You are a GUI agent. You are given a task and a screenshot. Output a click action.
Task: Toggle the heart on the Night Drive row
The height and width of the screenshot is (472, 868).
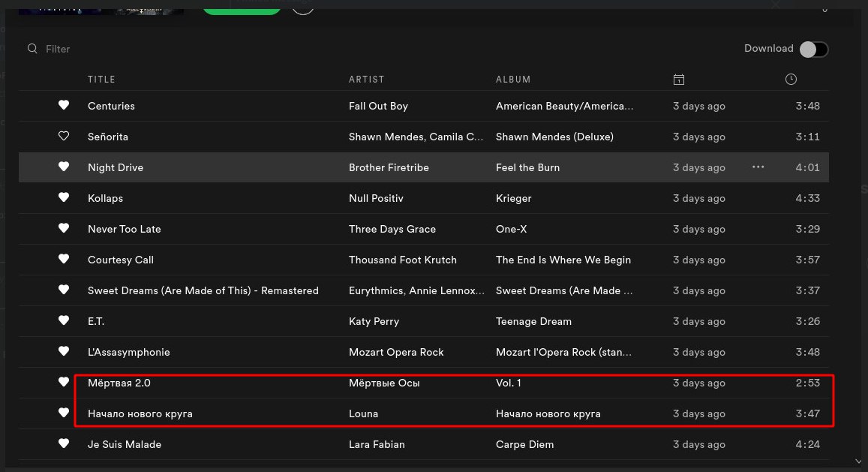(x=64, y=167)
